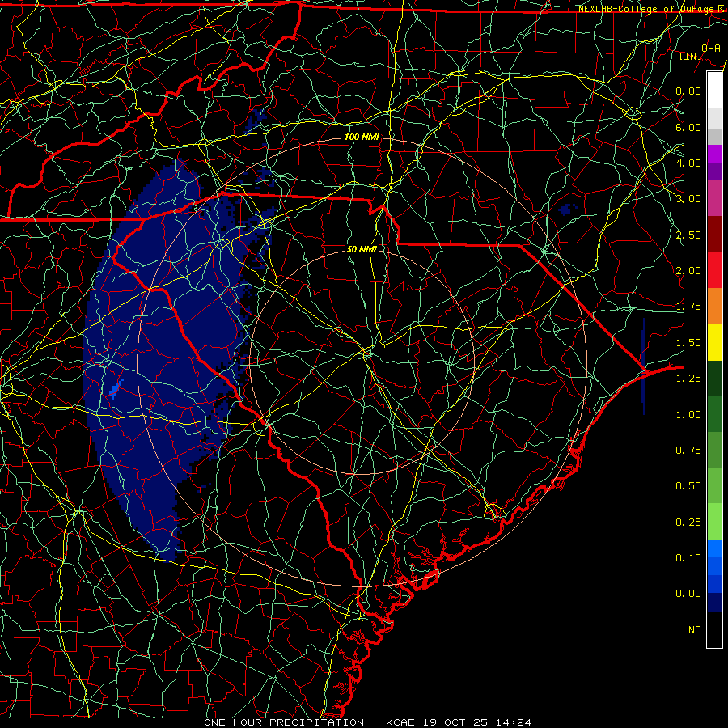
Task: Click the 2.00 legend value
Action: (x=688, y=271)
